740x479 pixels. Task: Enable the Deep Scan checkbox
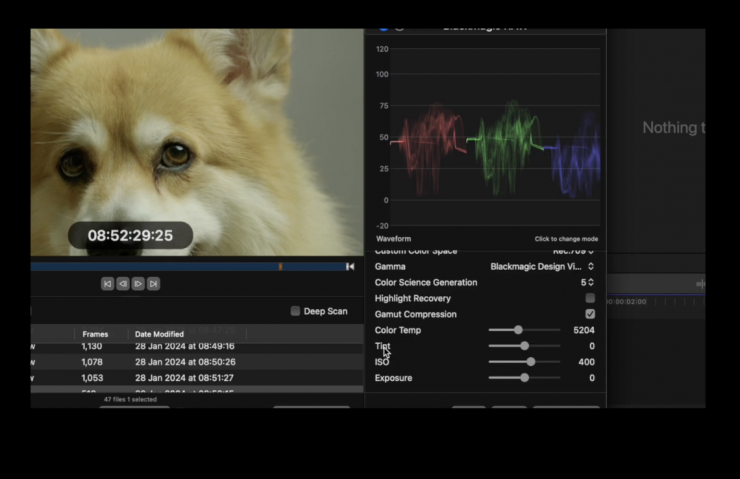click(295, 311)
